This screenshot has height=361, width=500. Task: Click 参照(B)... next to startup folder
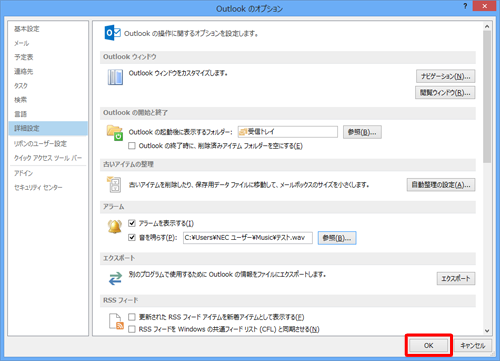[x=362, y=132]
